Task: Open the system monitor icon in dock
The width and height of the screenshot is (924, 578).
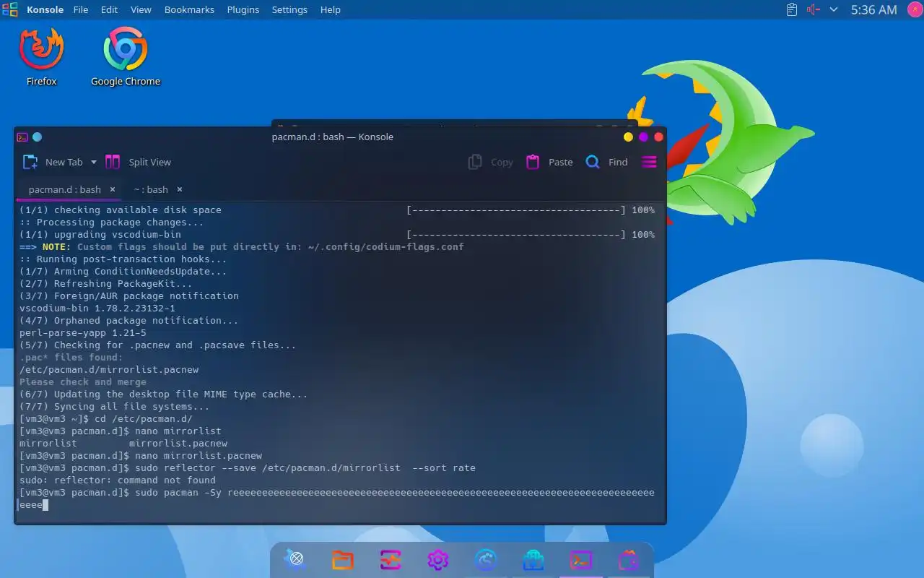Action: (391, 560)
